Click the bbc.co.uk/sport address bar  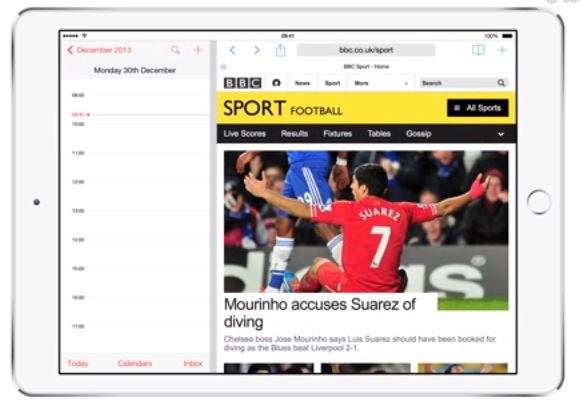(366, 50)
